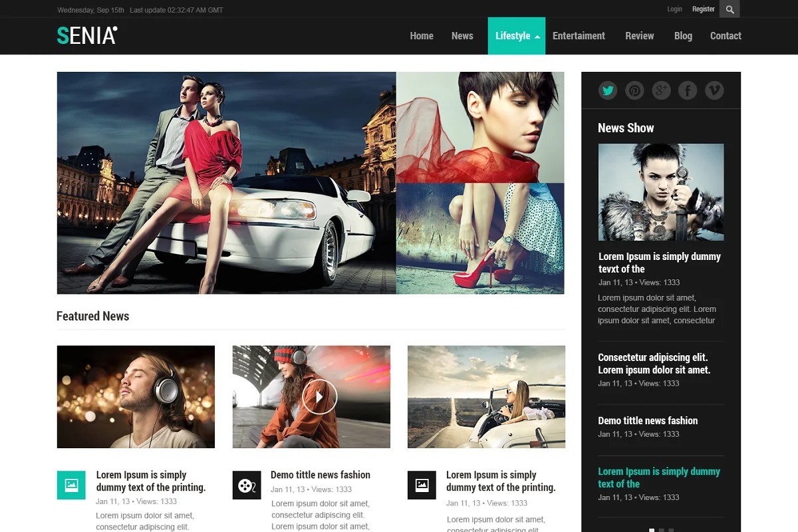798x532 pixels.
Task: Click the Login link
Action: (x=674, y=9)
